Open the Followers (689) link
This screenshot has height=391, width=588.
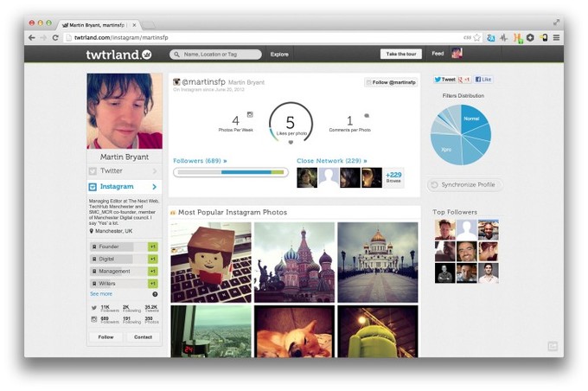click(200, 161)
